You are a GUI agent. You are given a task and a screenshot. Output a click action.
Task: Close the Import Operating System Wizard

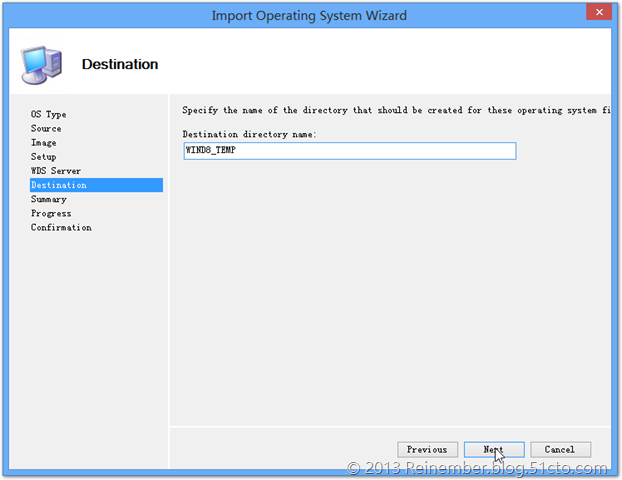pos(599,12)
